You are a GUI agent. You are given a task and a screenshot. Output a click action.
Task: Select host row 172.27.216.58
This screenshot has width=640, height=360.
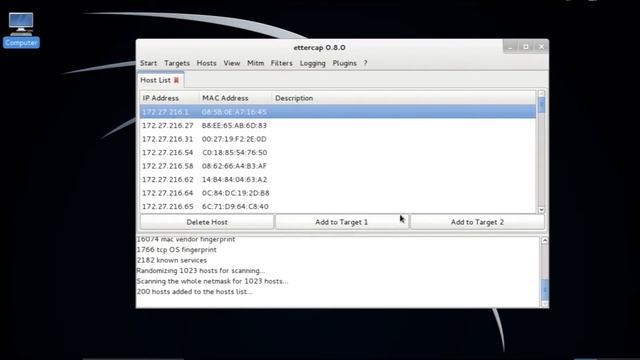[x=338, y=166]
